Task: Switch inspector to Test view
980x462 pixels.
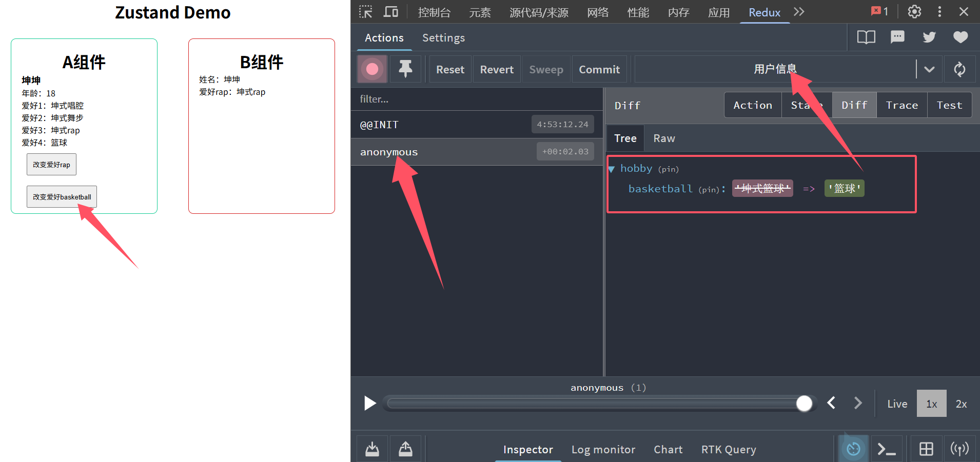Action: [949, 105]
